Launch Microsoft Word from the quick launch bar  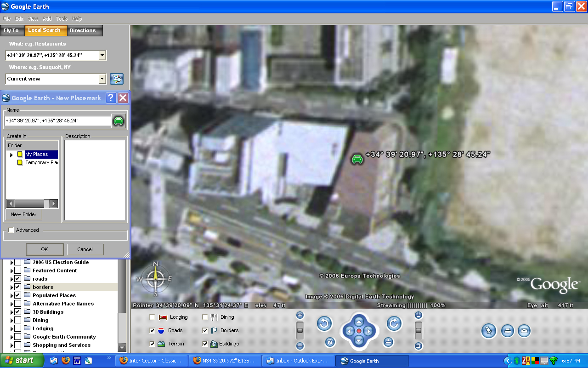[x=77, y=361]
